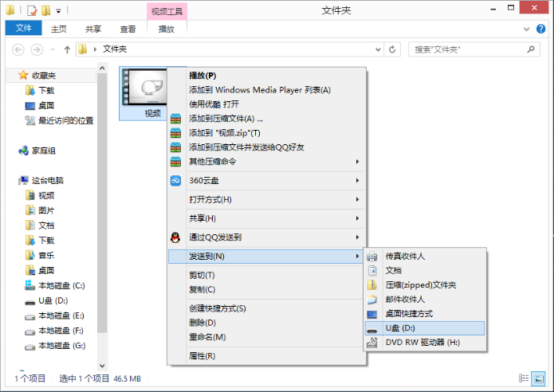554x392 pixels.
Task: Open the 播放 video tools tab
Action: [167, 29]
